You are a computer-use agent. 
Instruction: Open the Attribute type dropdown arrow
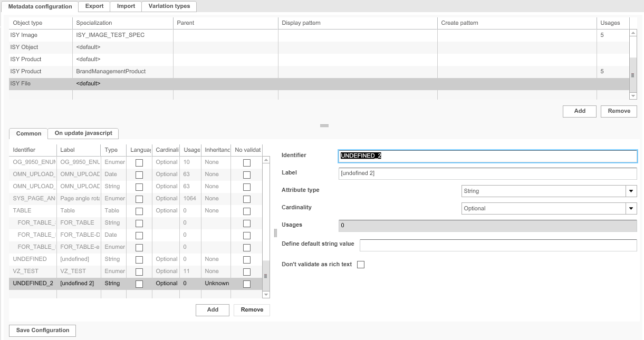pos(631,191)
